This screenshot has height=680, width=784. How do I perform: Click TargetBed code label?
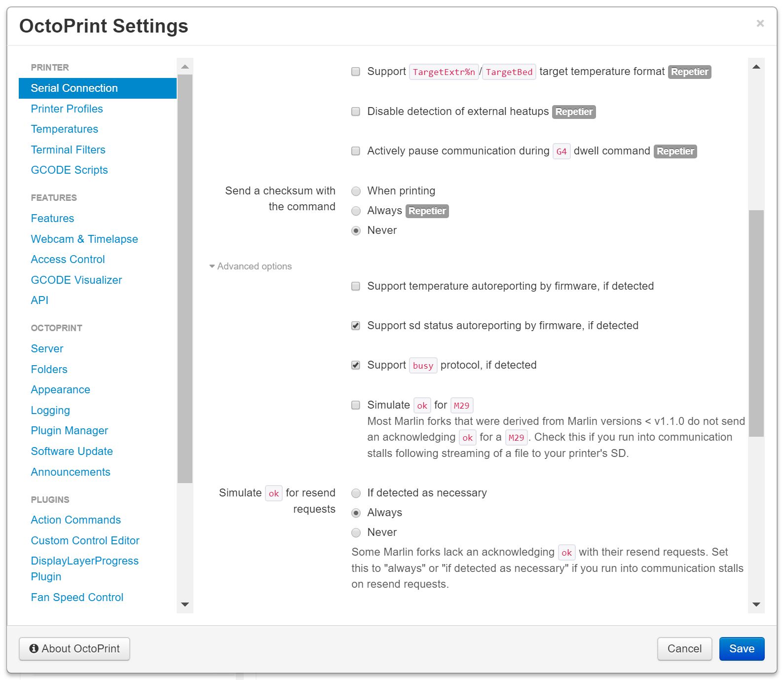pyautogui.click(x=509, y=72)
